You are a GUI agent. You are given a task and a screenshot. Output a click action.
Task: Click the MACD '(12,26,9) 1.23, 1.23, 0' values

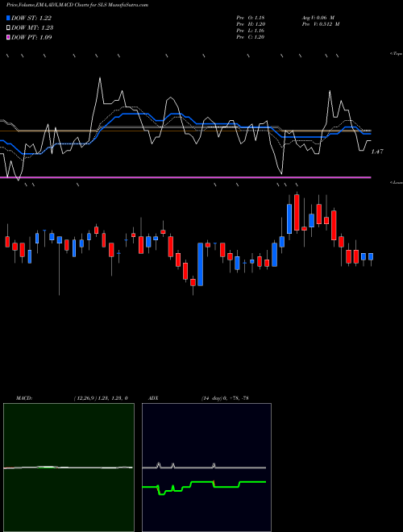pyautogui.click(x=101, y=398)
